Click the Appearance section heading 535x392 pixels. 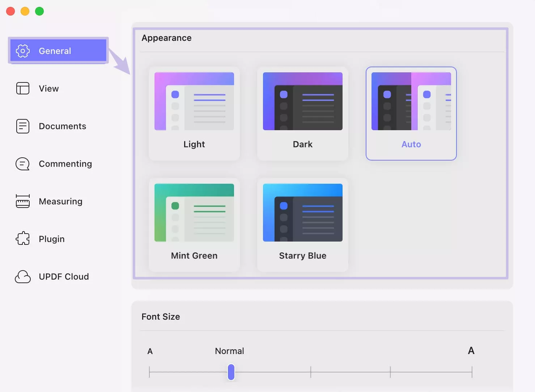166,38
